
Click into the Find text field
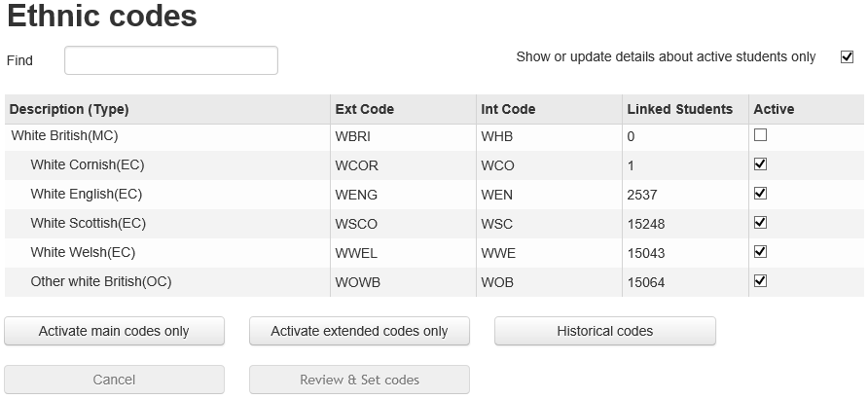coord(171,60)
